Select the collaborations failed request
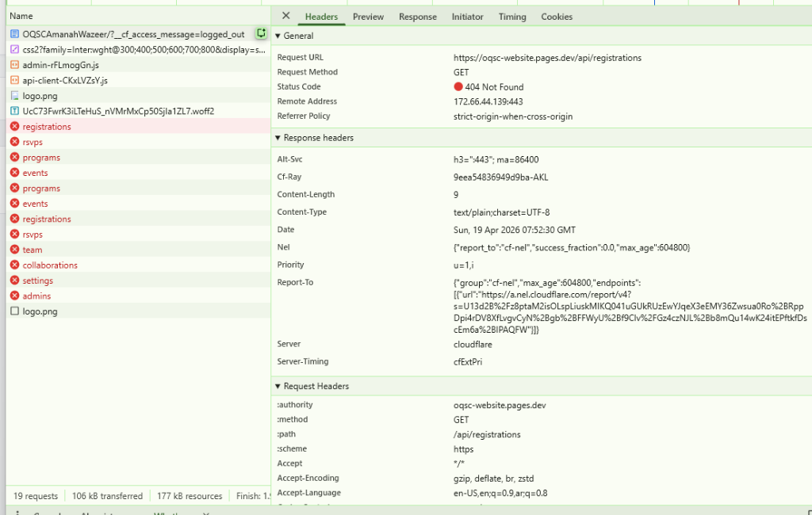Viewport: 812px width, 515px height. pyautogui.click(x=50, y=265)
